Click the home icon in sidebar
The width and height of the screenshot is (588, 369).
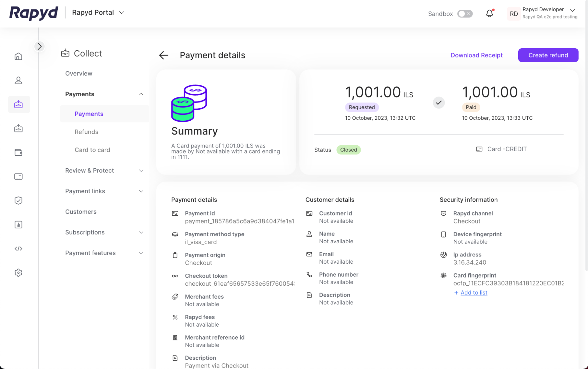(18, 56)
